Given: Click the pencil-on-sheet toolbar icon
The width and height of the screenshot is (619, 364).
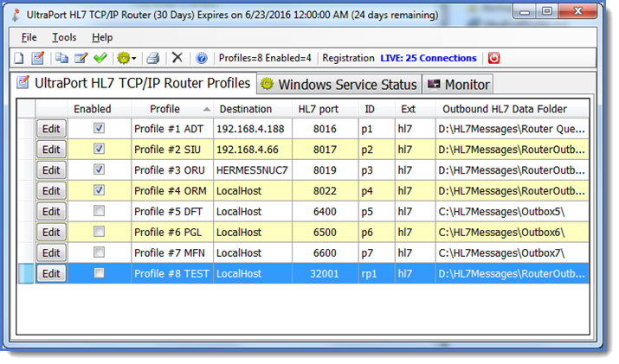Looking at the screenshot, I should pyautogui.click(x=81, y=58).
